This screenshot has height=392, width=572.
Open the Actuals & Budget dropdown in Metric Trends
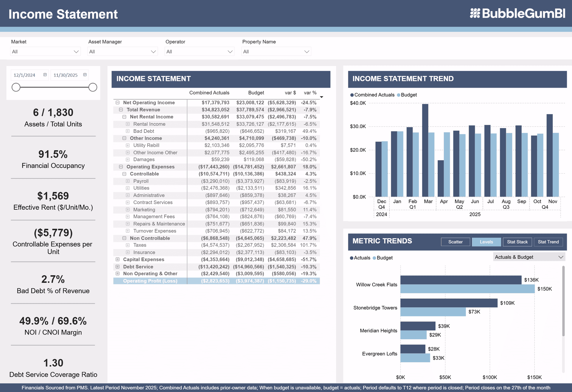(529, 256)
